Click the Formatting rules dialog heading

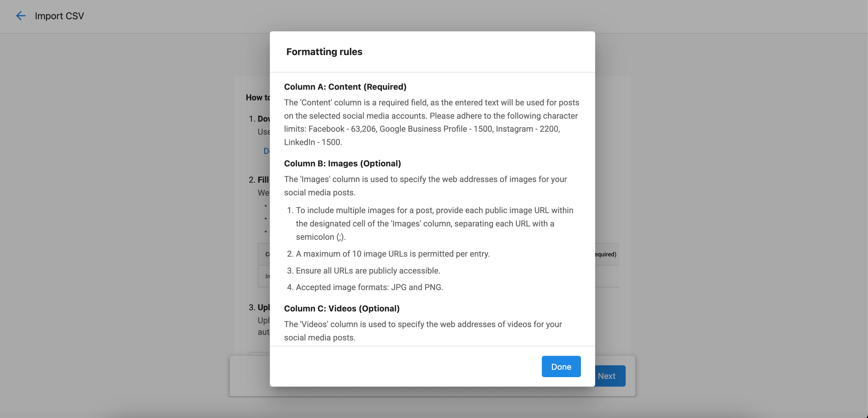pos(324,52)
